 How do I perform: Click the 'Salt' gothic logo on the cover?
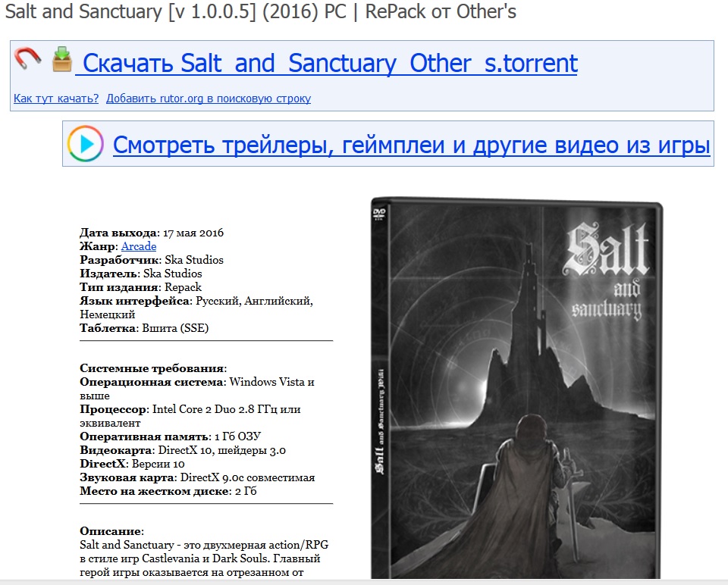coord(605,249)
